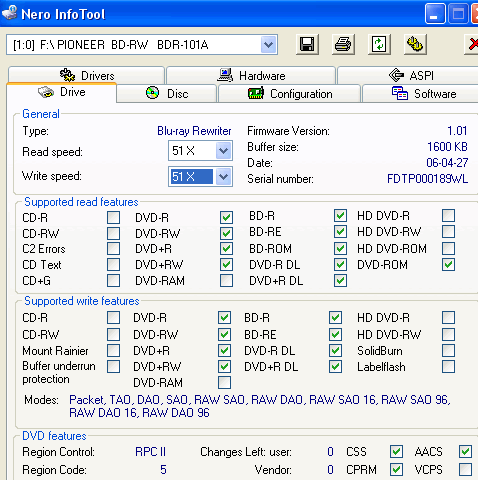Image resolution: width=478 pixels, height=480 pixels.
Task: Maximize the Nero InfoTool window
Action: click(x=458, y=14)
